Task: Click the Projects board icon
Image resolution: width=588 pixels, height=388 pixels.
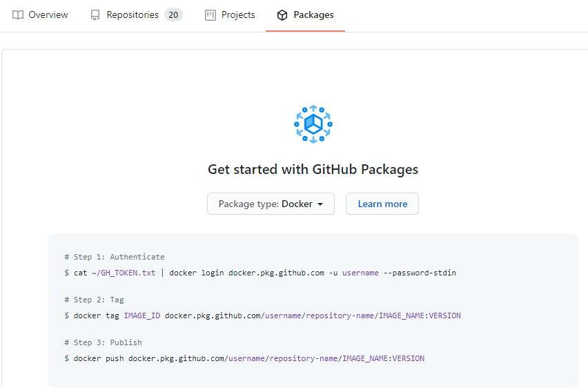Action: click(210, 14)
